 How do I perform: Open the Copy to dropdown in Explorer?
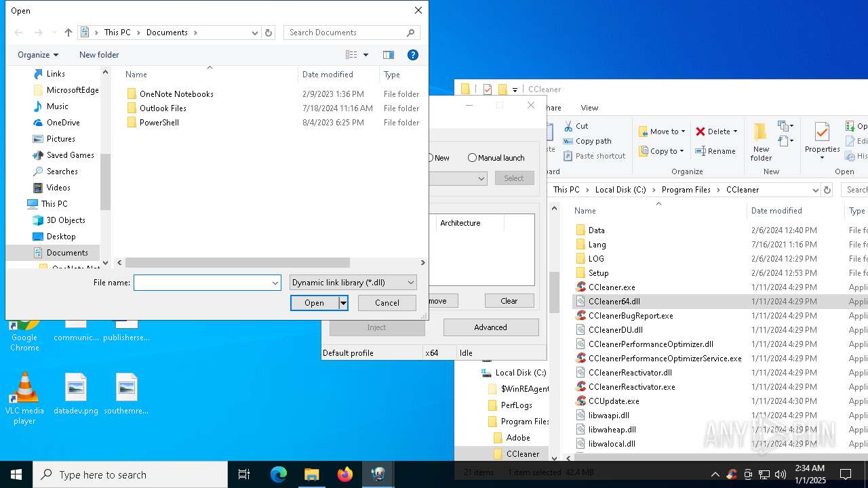(x=662, y=151)
